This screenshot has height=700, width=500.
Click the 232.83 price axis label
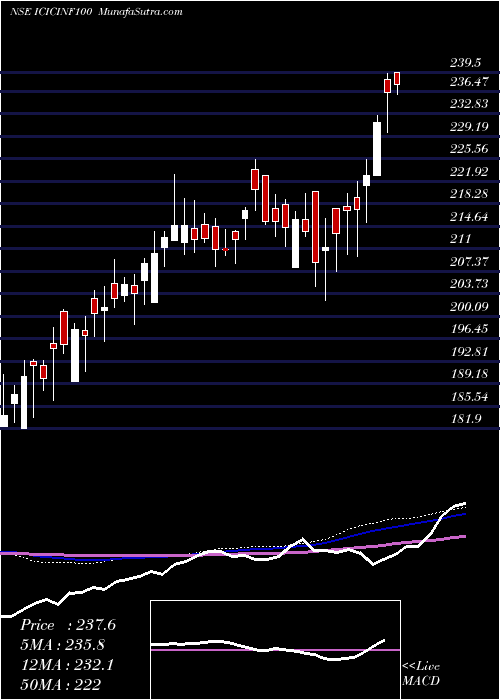pos(469,104)
